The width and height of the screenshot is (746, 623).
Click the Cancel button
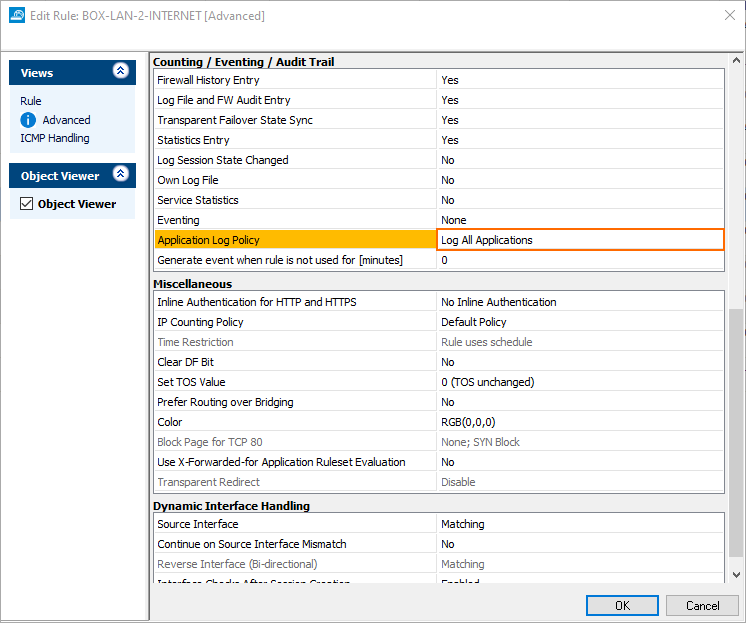click(702, 605)
